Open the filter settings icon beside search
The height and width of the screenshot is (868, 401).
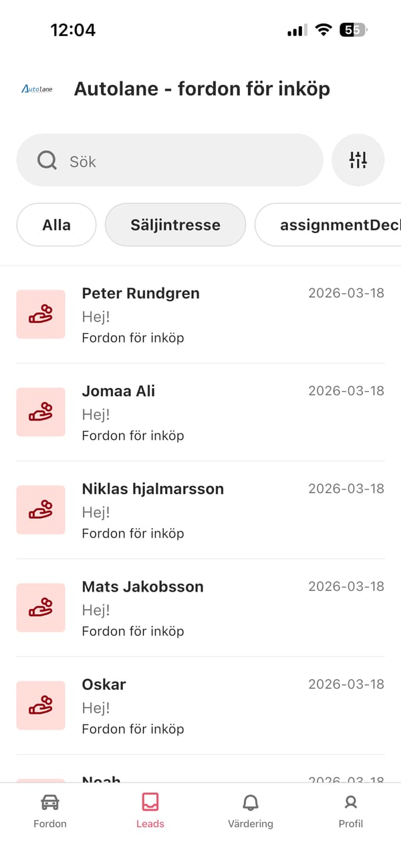pos(358,160)
